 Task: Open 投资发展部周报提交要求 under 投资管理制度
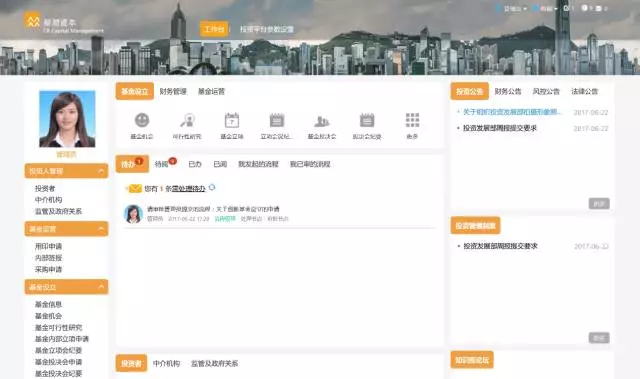pos(500,246)
